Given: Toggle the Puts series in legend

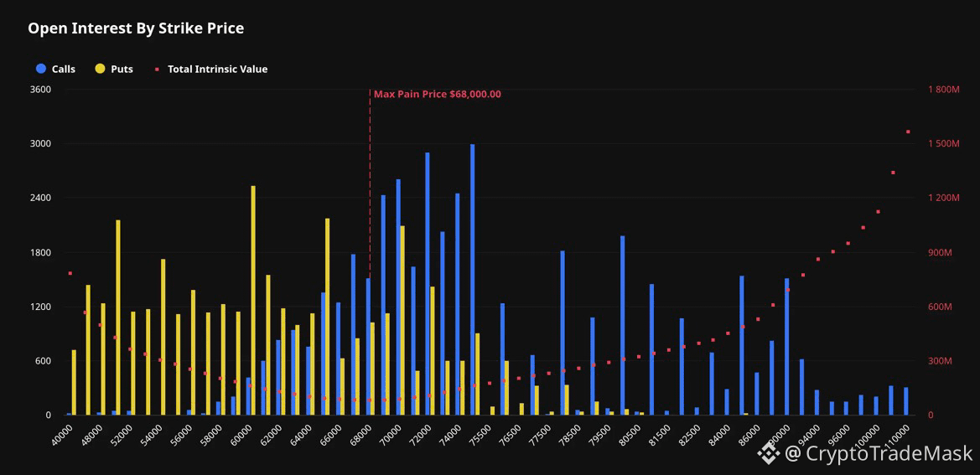Looking at the screenshot, I should (x=114, y=70).
